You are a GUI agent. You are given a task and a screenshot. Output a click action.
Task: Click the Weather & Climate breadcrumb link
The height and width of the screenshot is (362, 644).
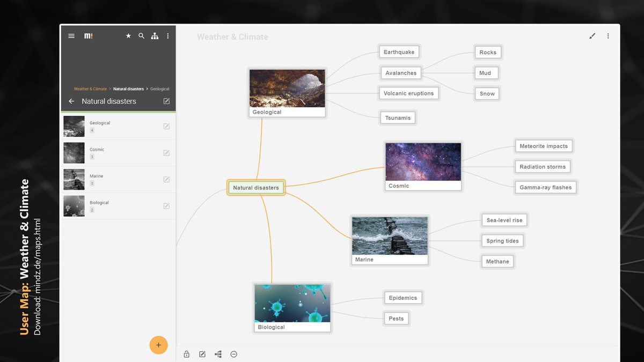click(90, 88)
